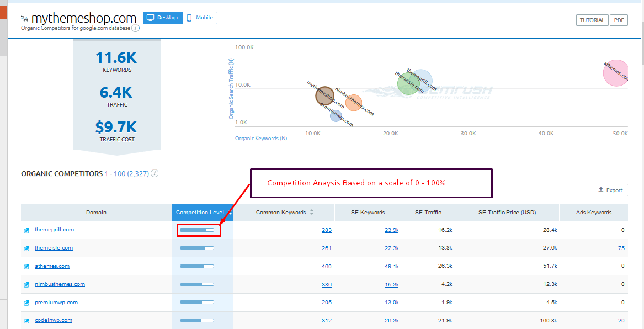
Task: Open external link icon beside codeinwp.com
Action: 26,321
